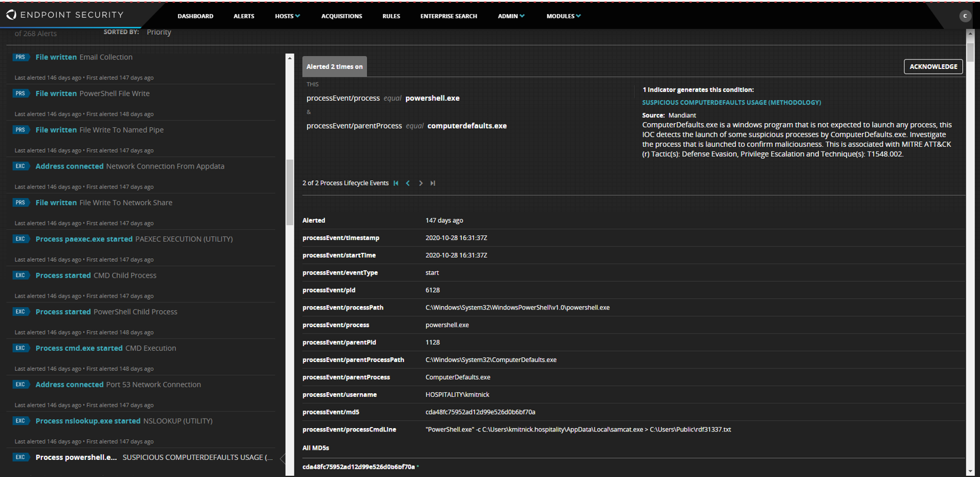
Task: Expand the ADMIN dropdown menu
Action: (x=511, y=16)
